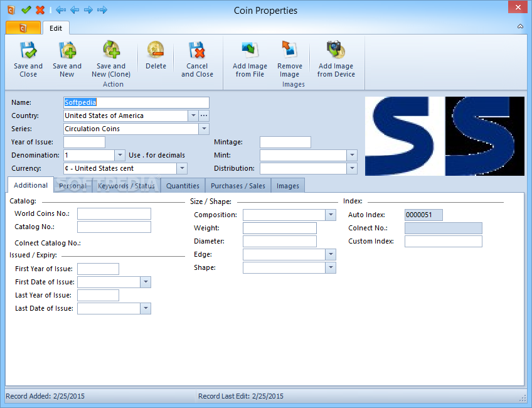Click the Catalog No. field
Screen dimensions: 532x408
[x=114, y=227]
